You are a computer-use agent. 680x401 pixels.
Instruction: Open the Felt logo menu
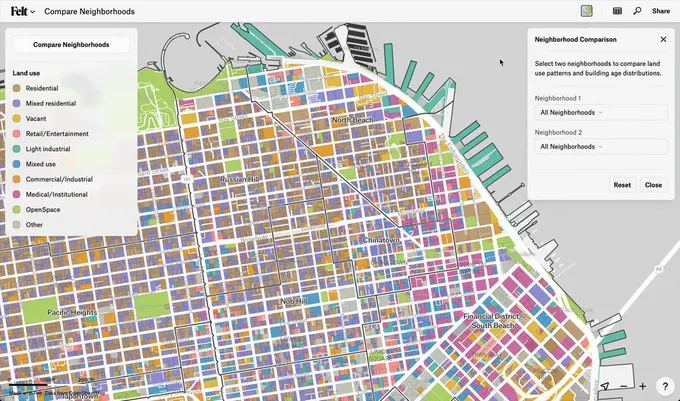(x=23, y=11)
